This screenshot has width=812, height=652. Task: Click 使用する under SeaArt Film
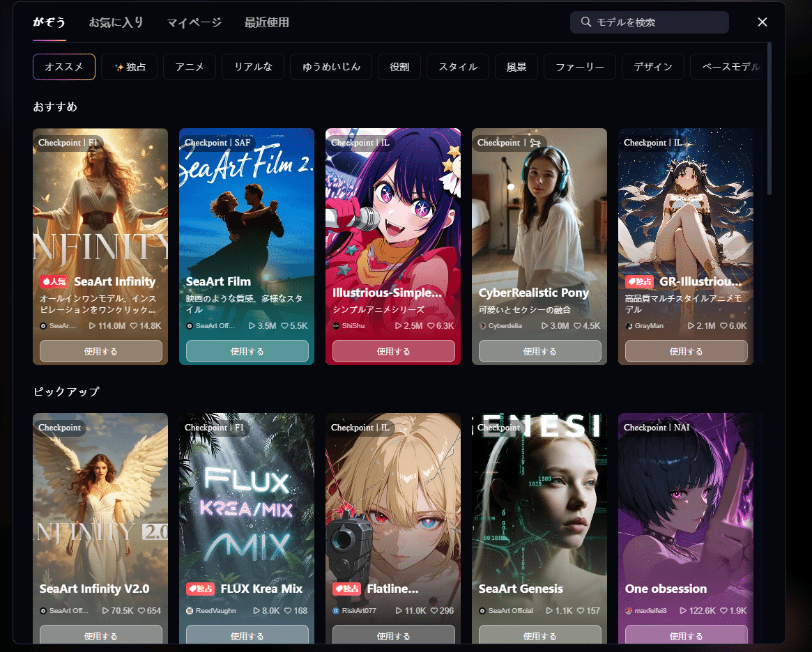pos(247,351)
